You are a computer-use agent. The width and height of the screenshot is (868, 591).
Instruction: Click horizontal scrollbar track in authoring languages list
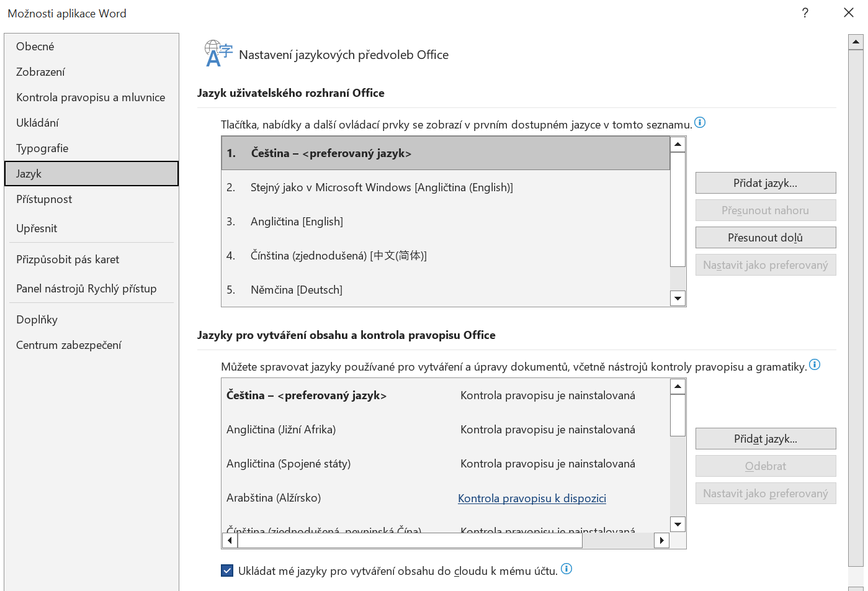[x=617, y=541]
